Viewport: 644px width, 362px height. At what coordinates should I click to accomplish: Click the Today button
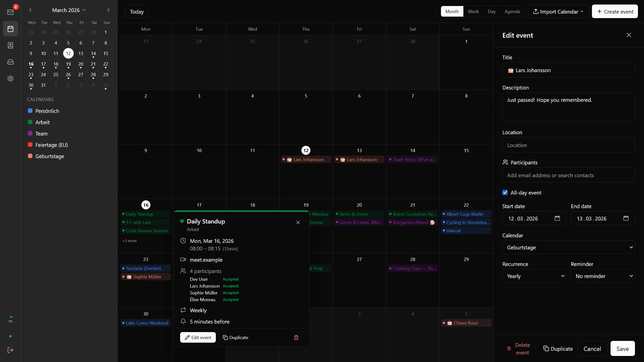[137, 11]
